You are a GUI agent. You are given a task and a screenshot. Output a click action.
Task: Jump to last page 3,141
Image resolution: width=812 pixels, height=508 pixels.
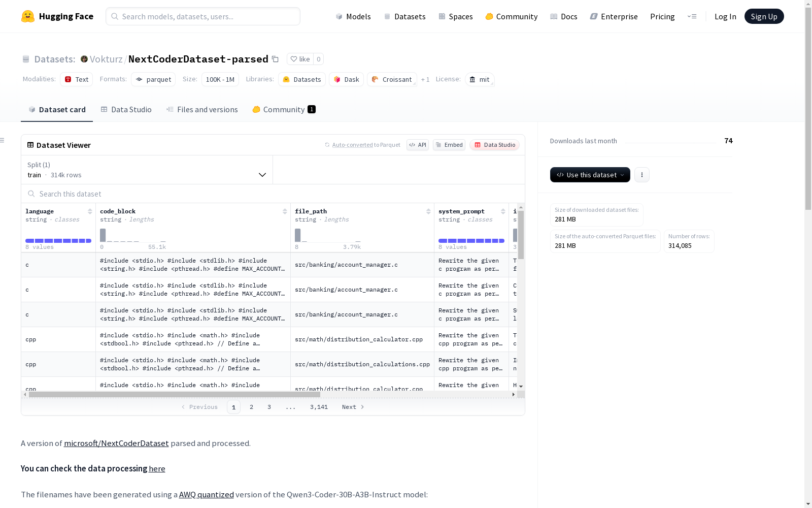(319, 407)
